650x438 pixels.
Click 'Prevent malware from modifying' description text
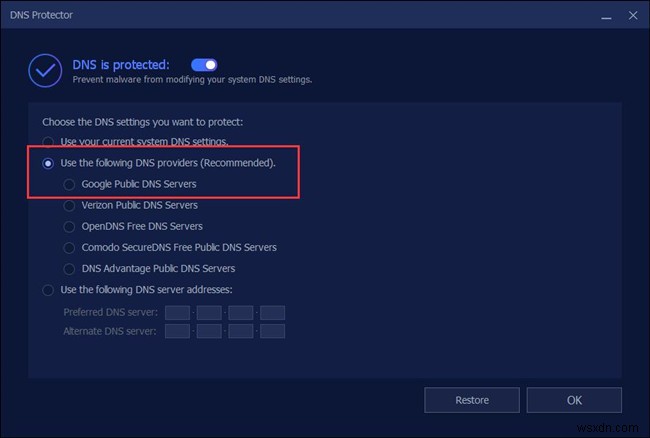(x=192, y=80)
